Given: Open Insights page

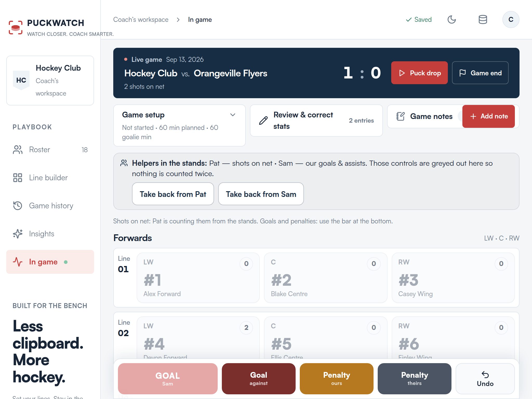Looking at the screenshot, I should pyautogui.click(x=50, y=234).
